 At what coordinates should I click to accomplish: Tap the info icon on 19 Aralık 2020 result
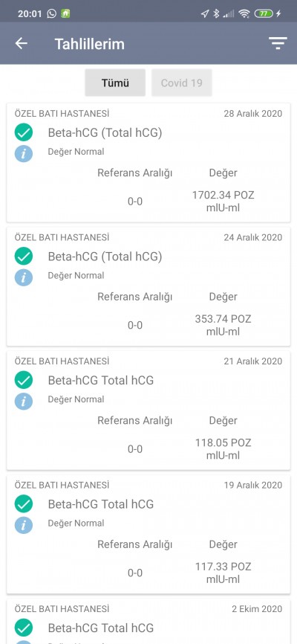tap(24, 525)
